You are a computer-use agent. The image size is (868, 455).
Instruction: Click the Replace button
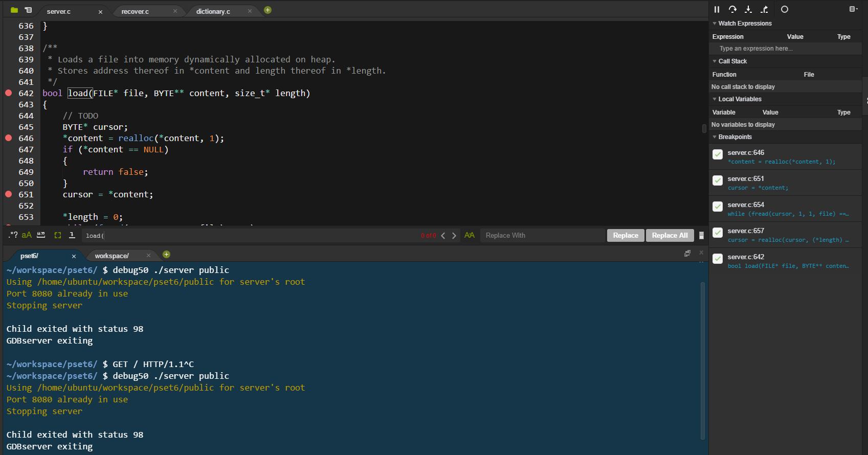point(625,235)
